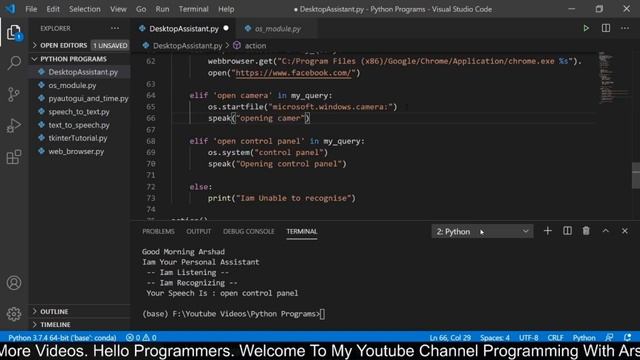
Task: Click the VS Code logo in title bar
Action: 10,9
